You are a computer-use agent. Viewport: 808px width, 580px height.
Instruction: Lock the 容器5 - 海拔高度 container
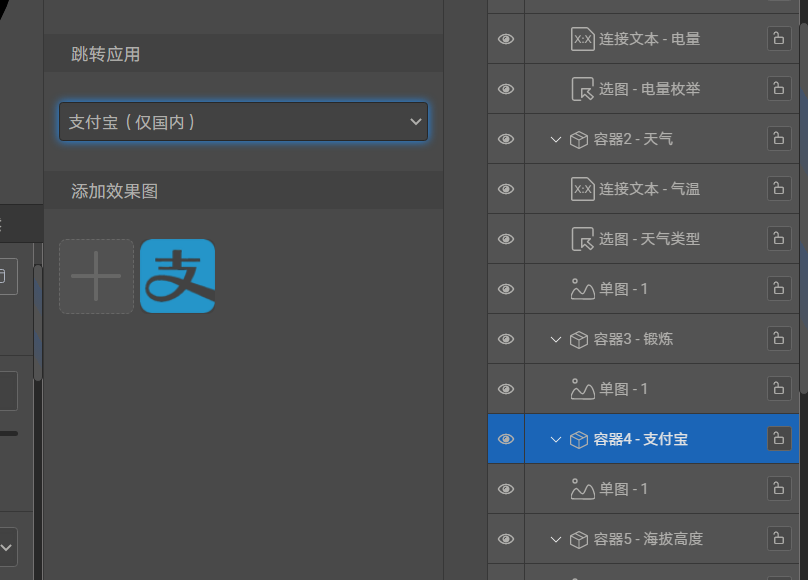779,538
